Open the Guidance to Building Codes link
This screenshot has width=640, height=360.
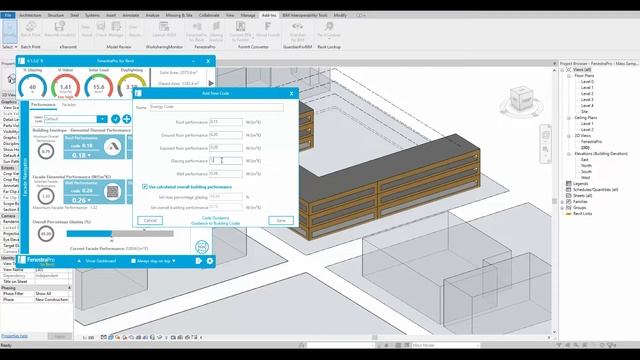[216, 223]
